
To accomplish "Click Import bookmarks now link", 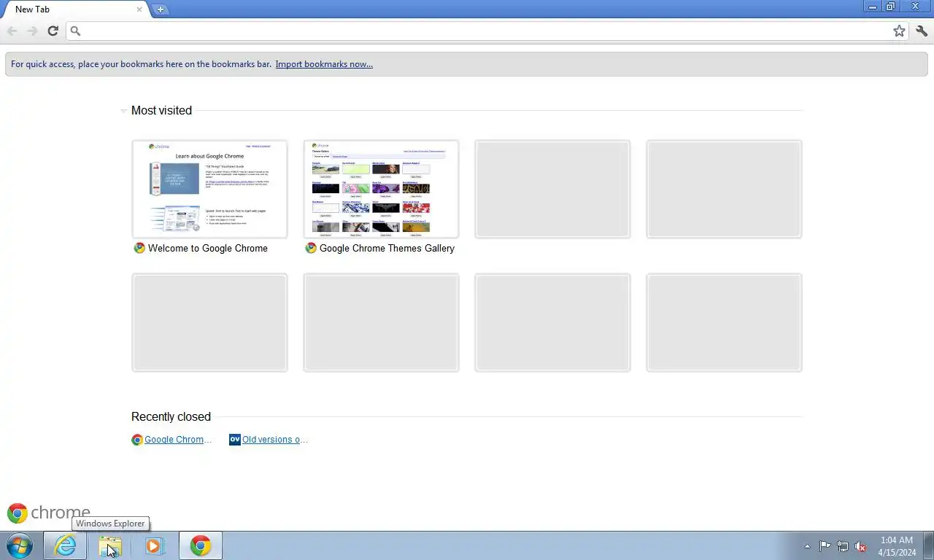I will click(x=324, y=64).
